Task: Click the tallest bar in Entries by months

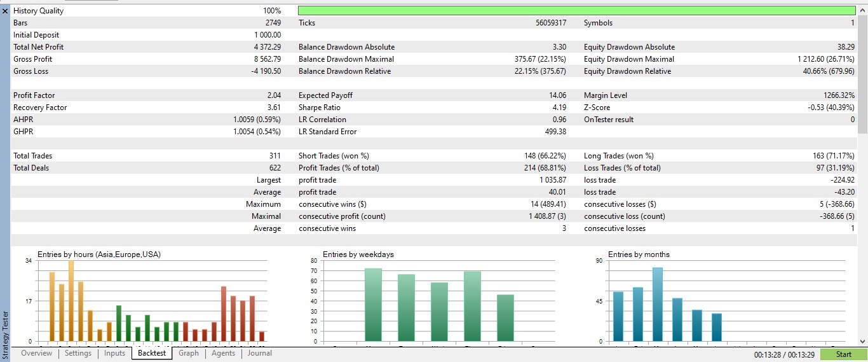Action: 658,304
